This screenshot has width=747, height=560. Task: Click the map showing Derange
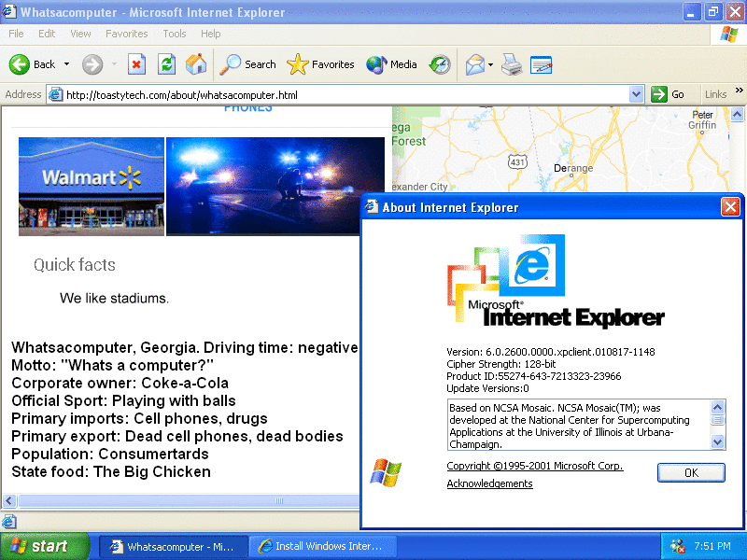point(560,149)
